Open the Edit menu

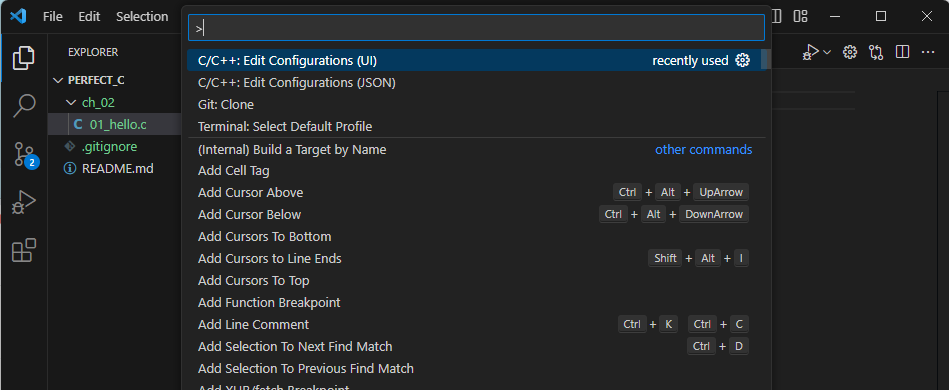pyautogui.click(x=89, y=16)
